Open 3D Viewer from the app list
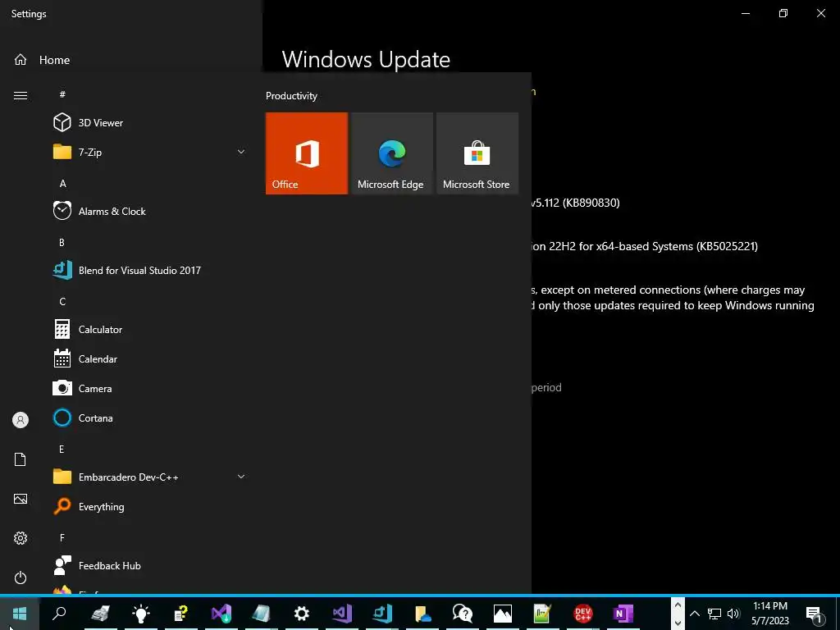The height and width of the screenshot is (630, 840). pyautogui.click(x=150, y=123)
